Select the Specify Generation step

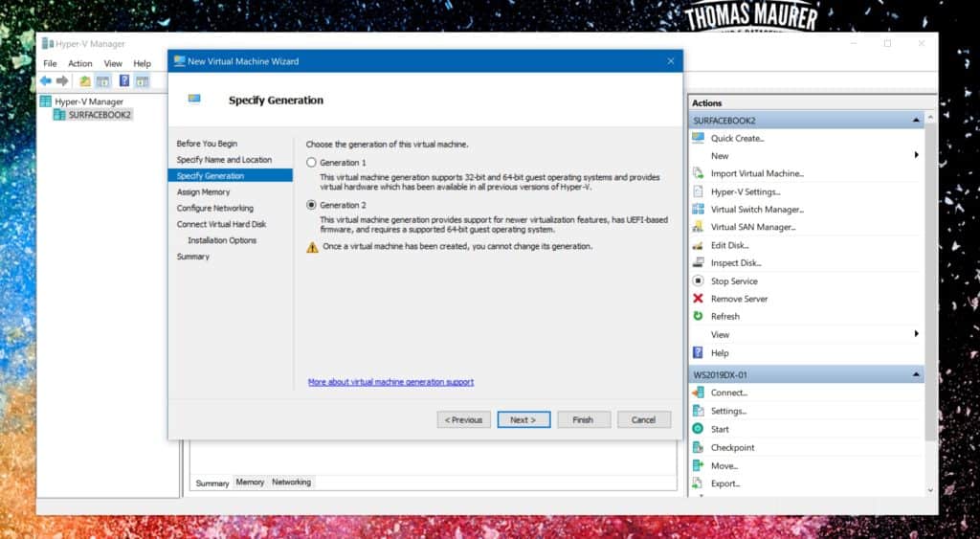coord(230,176)
